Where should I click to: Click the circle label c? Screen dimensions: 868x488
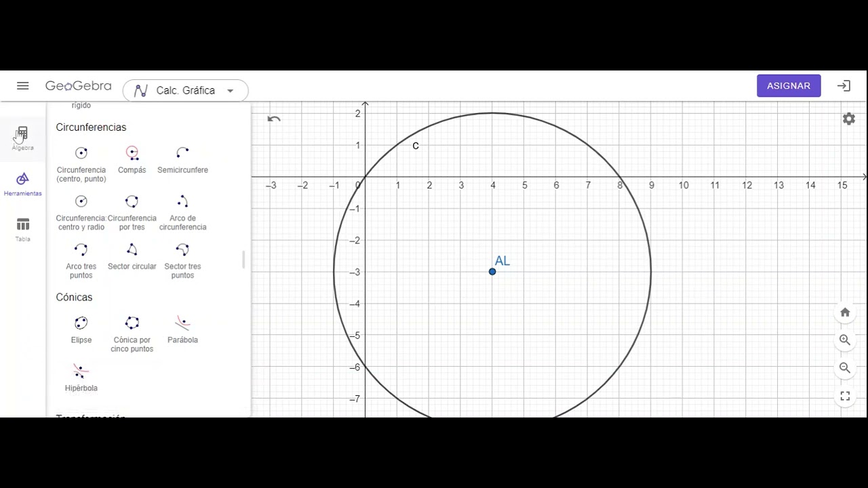click(x=416, y=146)
